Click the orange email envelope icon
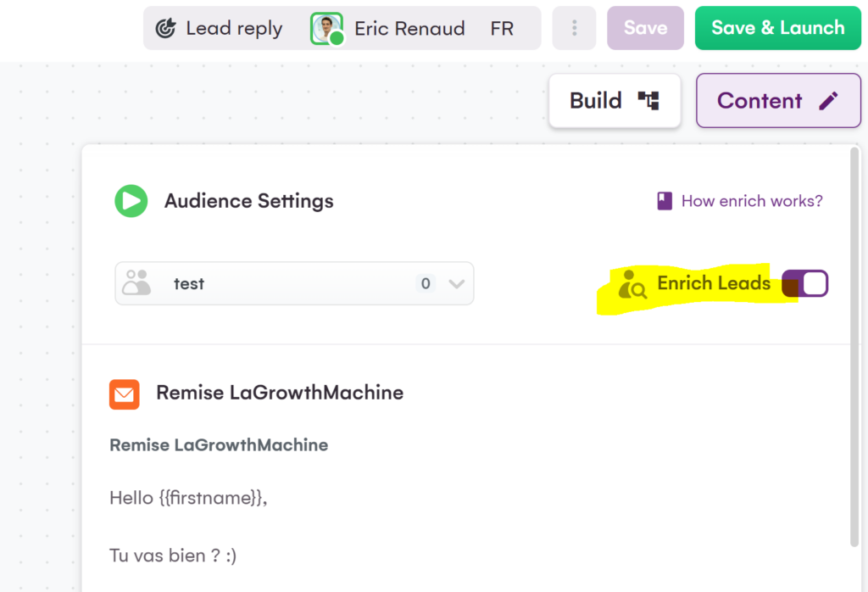 (x=125, y=394)
